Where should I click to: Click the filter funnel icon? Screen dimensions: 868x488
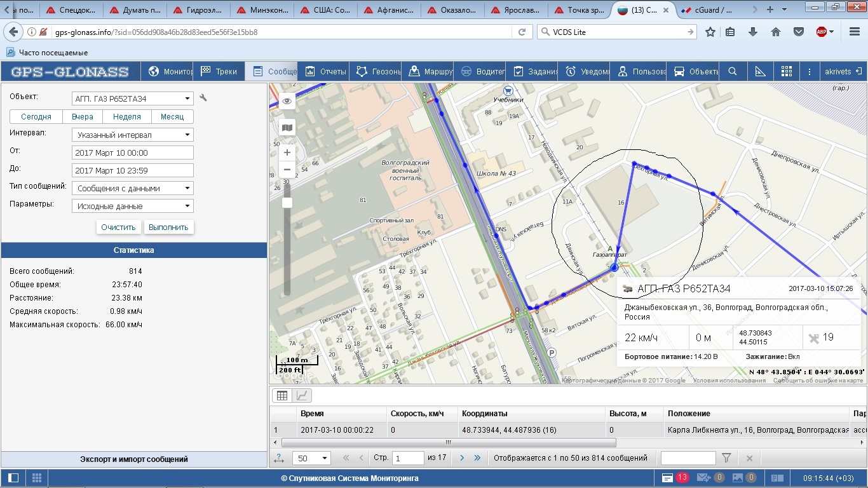pyautogui.click(x=726, y=457)
